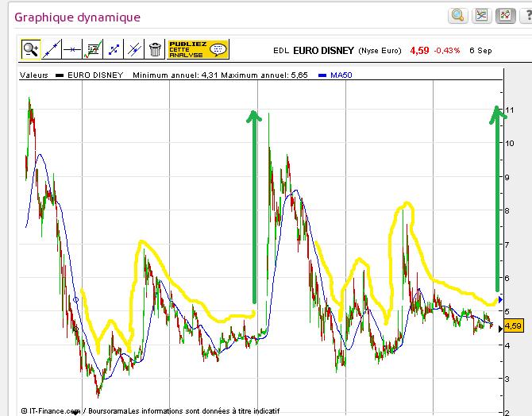Screen dimensions: 532x416
Task: Click the 3 value on price axis
Action: coord(507,379)
